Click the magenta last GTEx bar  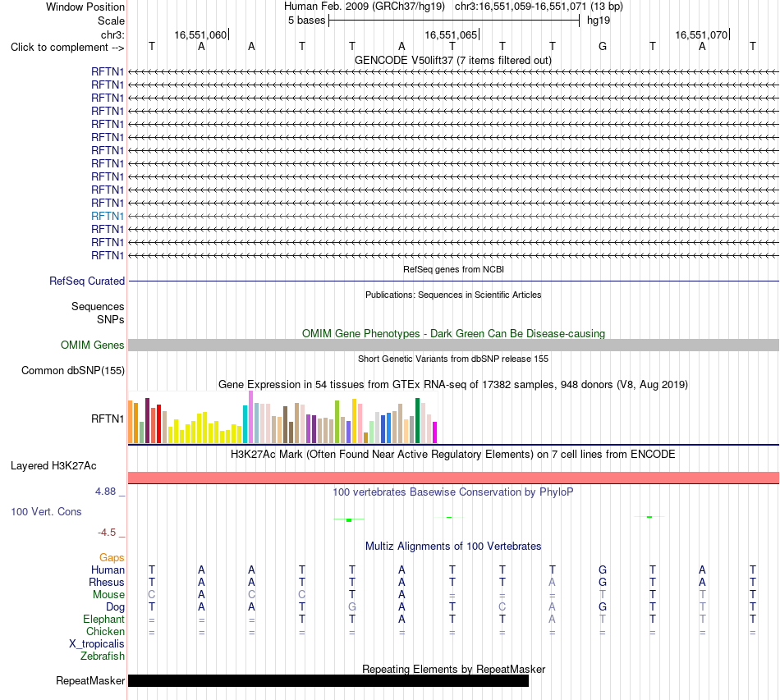click(x=435, y=432)
